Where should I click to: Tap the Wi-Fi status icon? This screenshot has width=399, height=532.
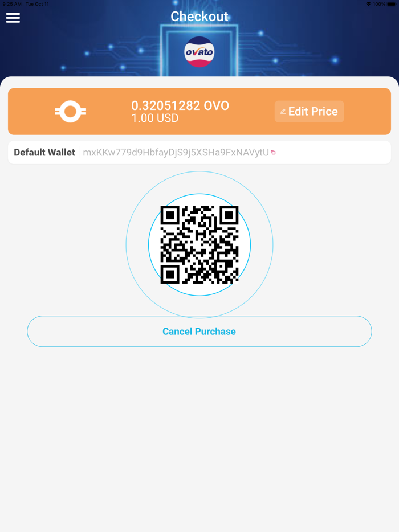[x=368, y=4]
